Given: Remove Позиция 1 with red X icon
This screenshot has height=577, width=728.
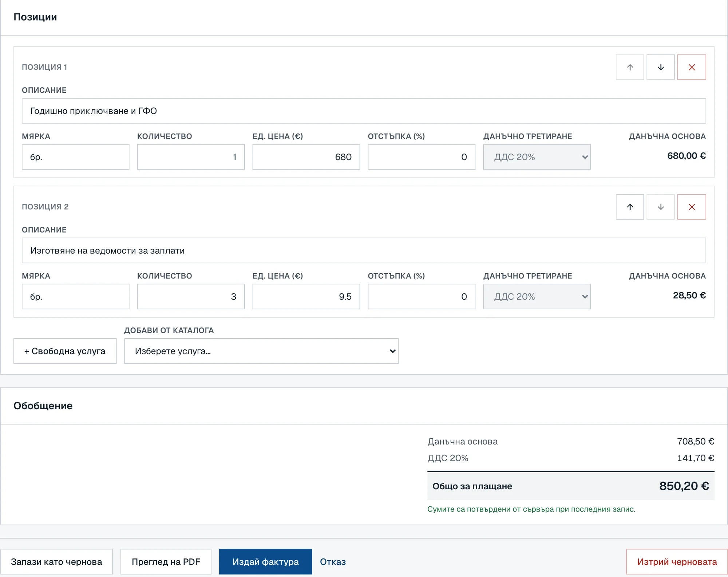Looking at the screenshot, I should pyautogui.click(x=692, y=67).
